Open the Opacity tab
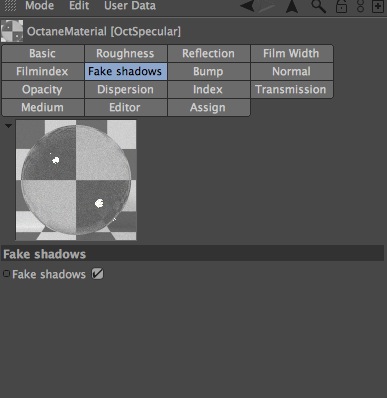This screenshot has width=387, height=398. click(43, 89)
